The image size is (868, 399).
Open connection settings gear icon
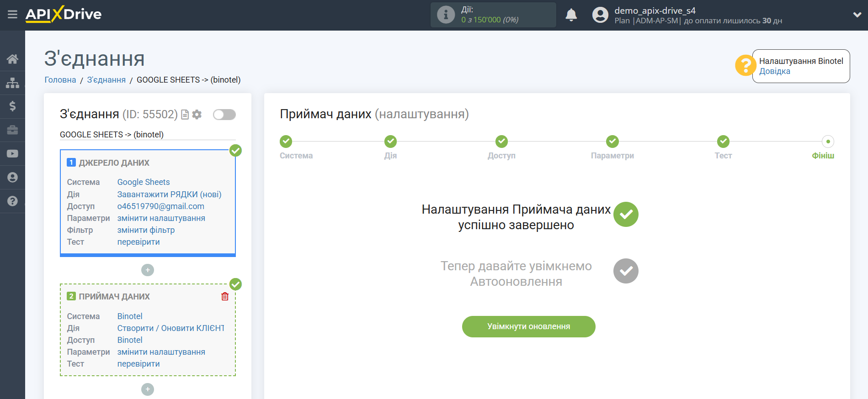[x=197, y=115]
